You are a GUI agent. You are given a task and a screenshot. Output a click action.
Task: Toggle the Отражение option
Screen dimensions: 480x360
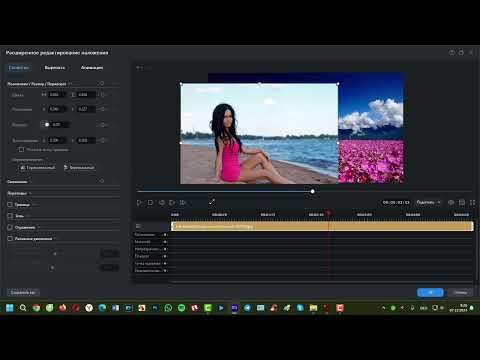pyautogui.click(x=10, y=227)
